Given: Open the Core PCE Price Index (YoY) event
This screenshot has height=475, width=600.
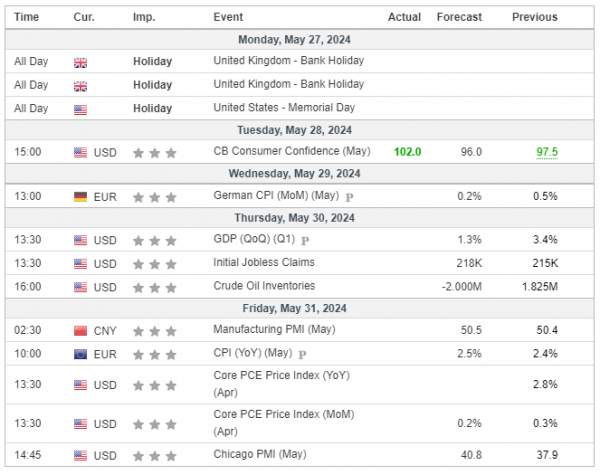Looking at the screenshot, I should click(x=282, y=384).
